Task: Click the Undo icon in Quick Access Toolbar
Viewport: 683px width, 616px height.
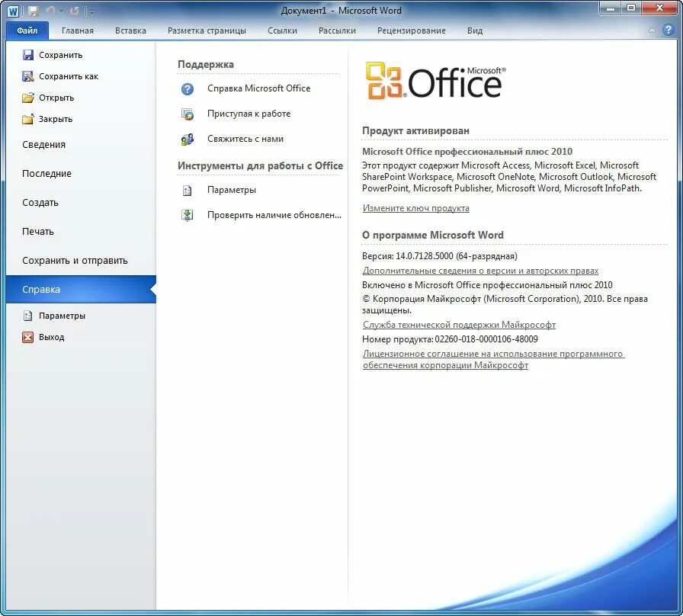Action: point(51,11)
